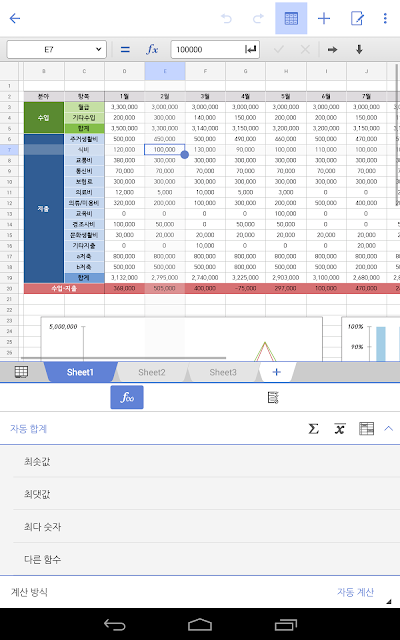Select the functions f∞ panel tab
400x640 pixels.
(127, 397)
